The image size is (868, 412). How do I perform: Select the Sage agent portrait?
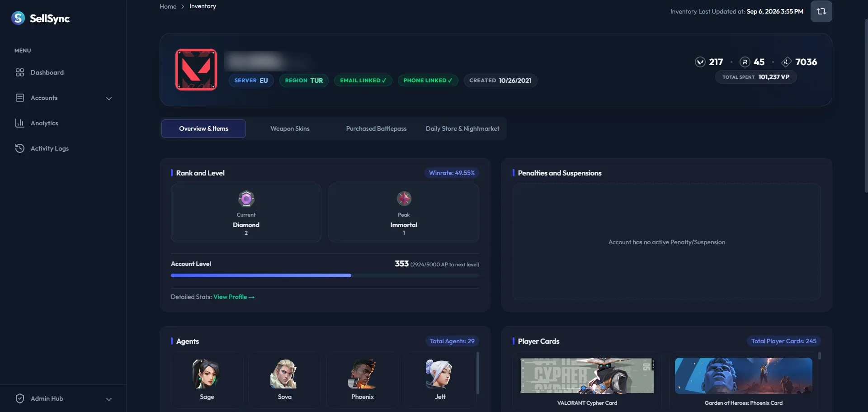[207, 374]
